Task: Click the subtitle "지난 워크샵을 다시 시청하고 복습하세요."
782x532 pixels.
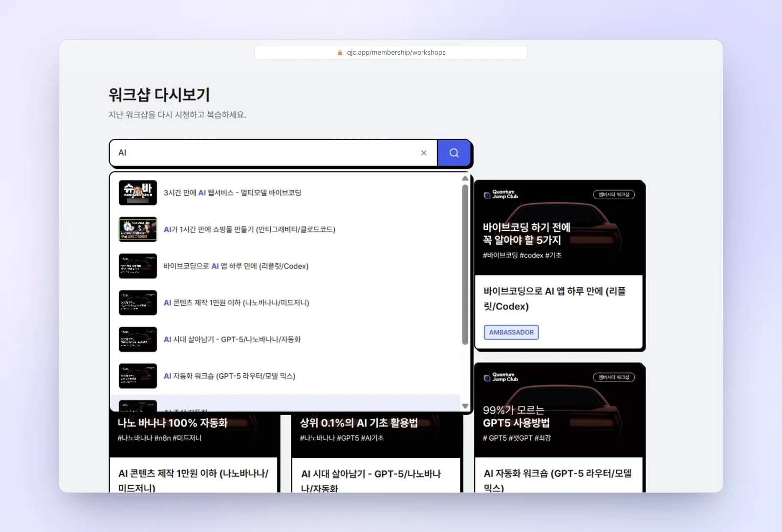Action: 177,115
